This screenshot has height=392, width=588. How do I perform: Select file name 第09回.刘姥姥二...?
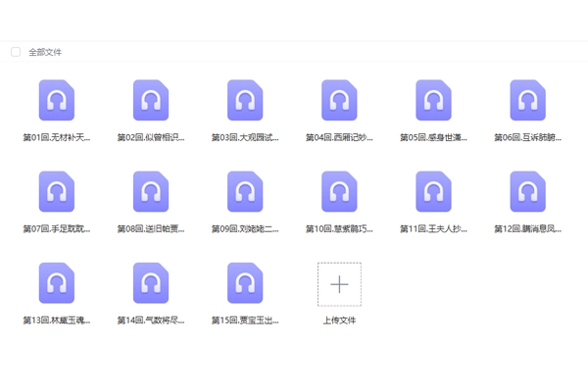[x=245, y=228]
